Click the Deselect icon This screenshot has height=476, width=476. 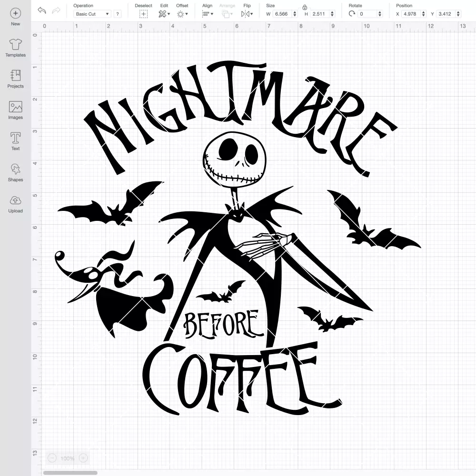144,14
